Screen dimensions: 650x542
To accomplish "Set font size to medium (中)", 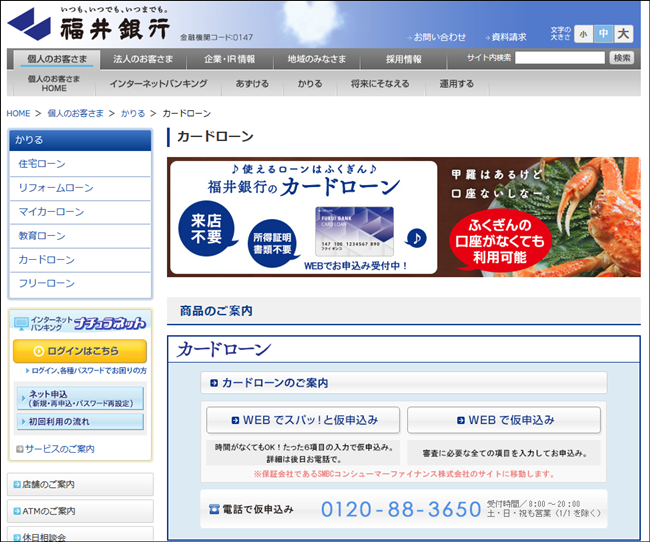I will pyautogui.click(x=603, y=34).
